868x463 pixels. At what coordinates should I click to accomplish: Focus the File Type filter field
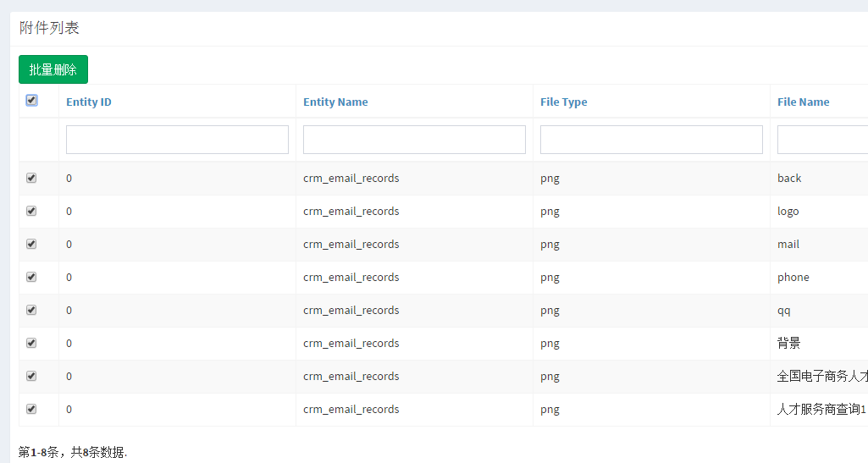651,140
